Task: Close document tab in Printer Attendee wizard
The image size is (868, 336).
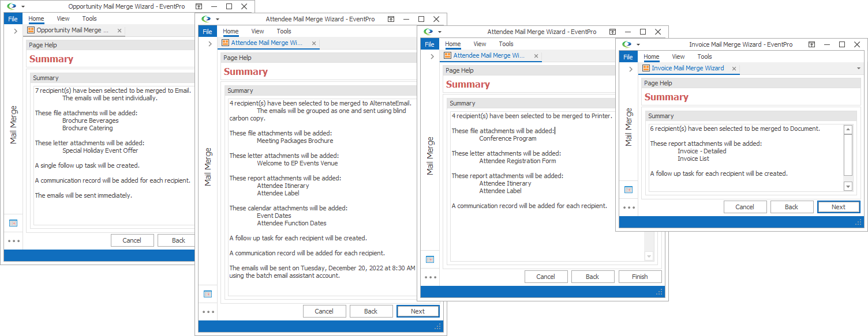Action: pos(536,56)
